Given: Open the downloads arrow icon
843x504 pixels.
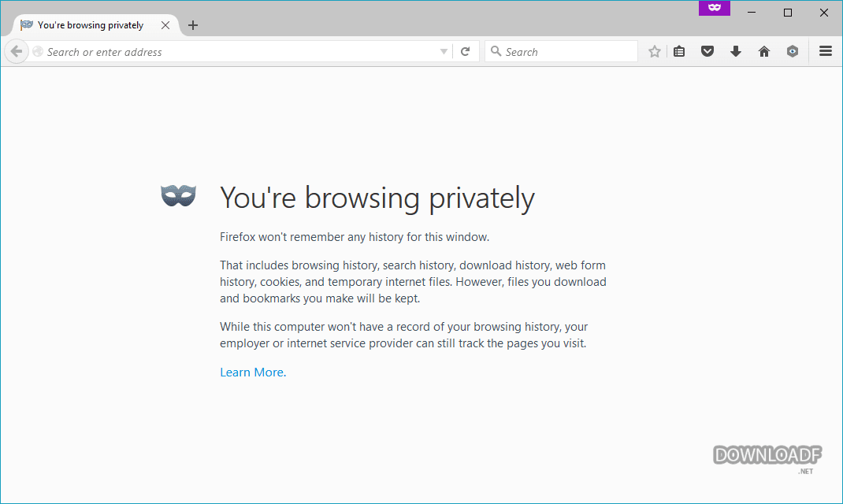Looking at the screenshot, I should pos(736,52).
